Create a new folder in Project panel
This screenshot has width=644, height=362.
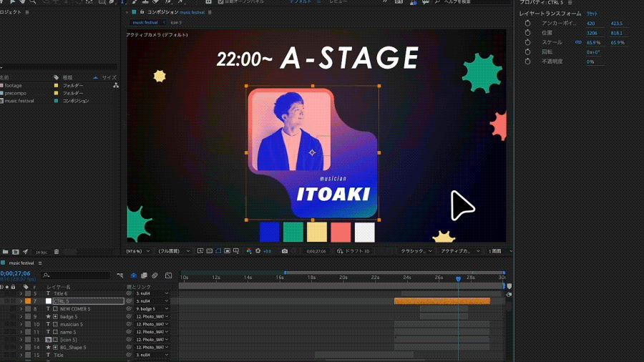pyautogui.click(x=5, y=252)
